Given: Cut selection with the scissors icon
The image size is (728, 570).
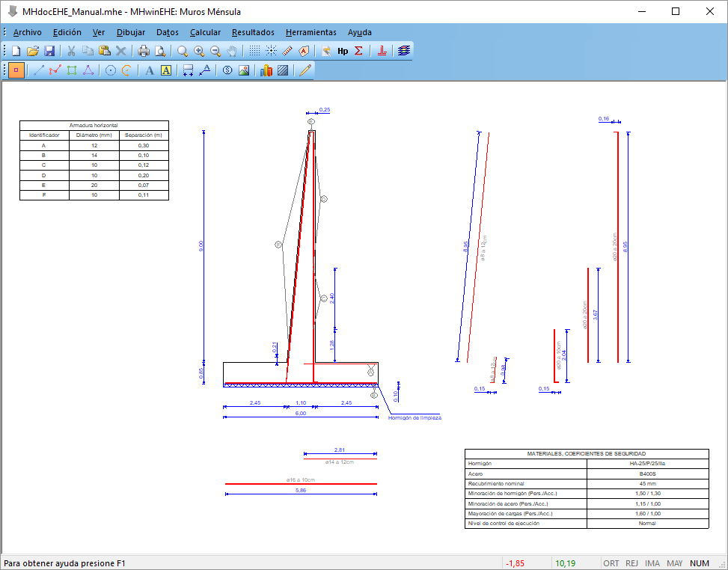Looking at the screenshot, I should point(71,51).
